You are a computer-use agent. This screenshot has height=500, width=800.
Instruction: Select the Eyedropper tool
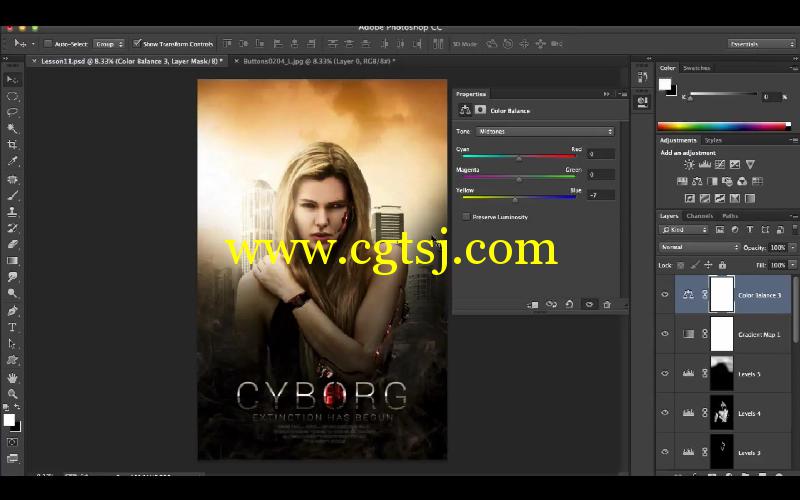tap(12, 161)
